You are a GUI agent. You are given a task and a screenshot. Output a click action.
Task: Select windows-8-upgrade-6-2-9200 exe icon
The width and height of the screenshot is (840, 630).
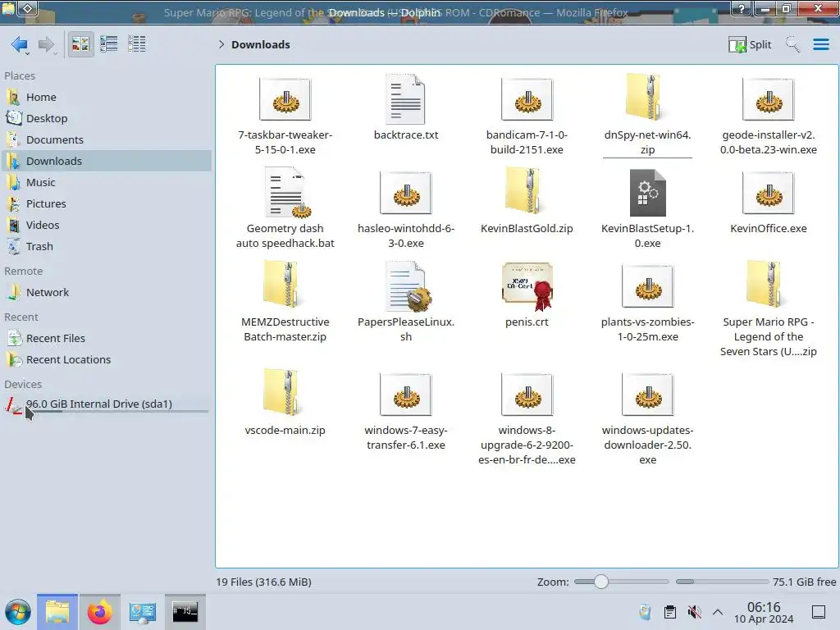pyautogui.click(x=527, y=395)
